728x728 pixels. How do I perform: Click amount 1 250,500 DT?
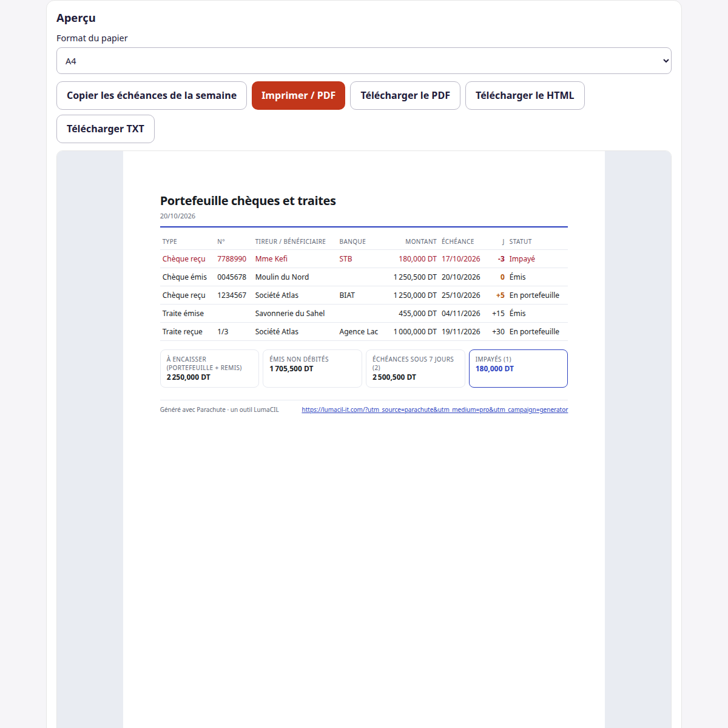(415, 277)
